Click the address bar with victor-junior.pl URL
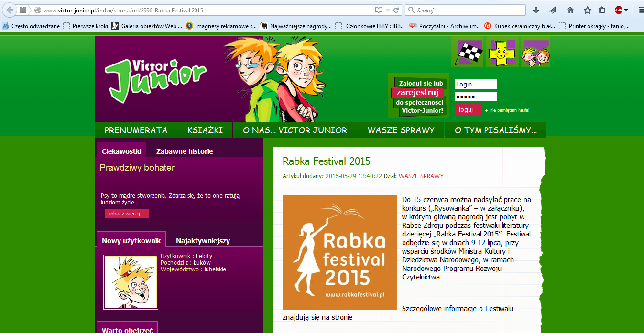The width and height of the screenshot is (644, 333). [207, 10]
